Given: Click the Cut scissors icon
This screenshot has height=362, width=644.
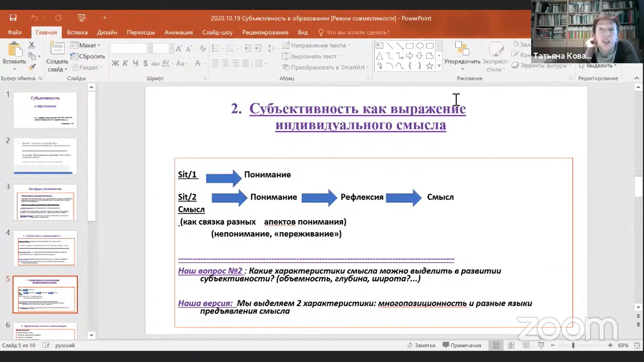Looking at the screenshot, I should [x=32, y=45].
